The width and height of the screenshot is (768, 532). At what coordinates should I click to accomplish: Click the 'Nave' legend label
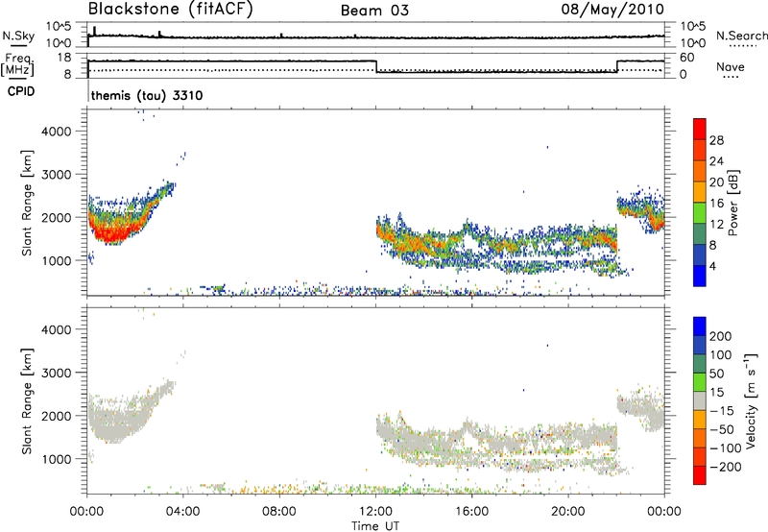(x=731, y=67)
